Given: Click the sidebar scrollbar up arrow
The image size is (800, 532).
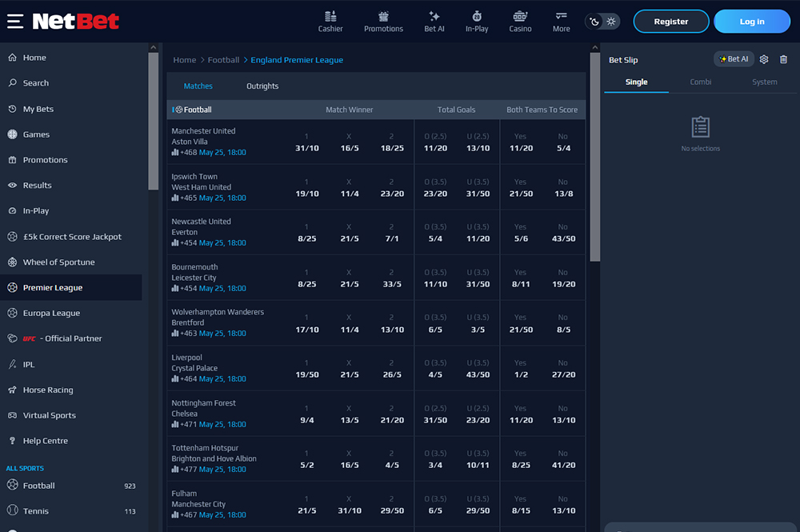Looking at the screenshot, I should 153,47.
